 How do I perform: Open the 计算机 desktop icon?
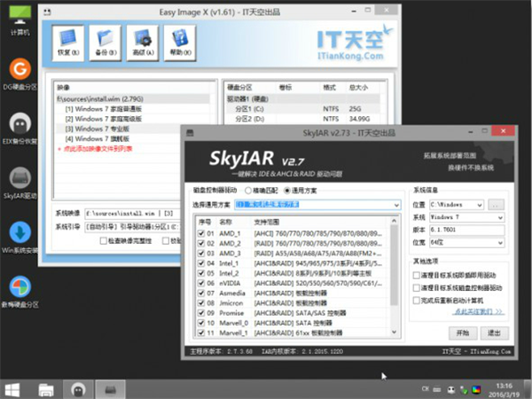click(x=19, y=18)
